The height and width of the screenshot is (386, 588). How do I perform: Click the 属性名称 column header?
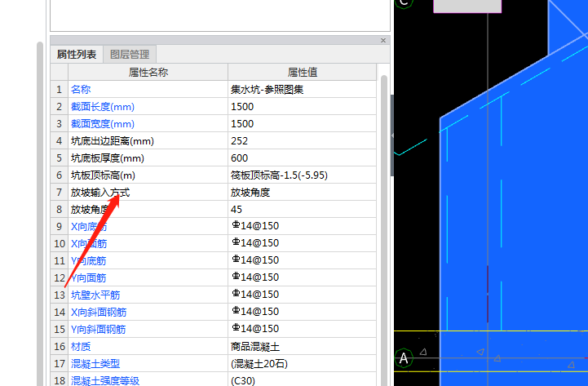[148, 72]
